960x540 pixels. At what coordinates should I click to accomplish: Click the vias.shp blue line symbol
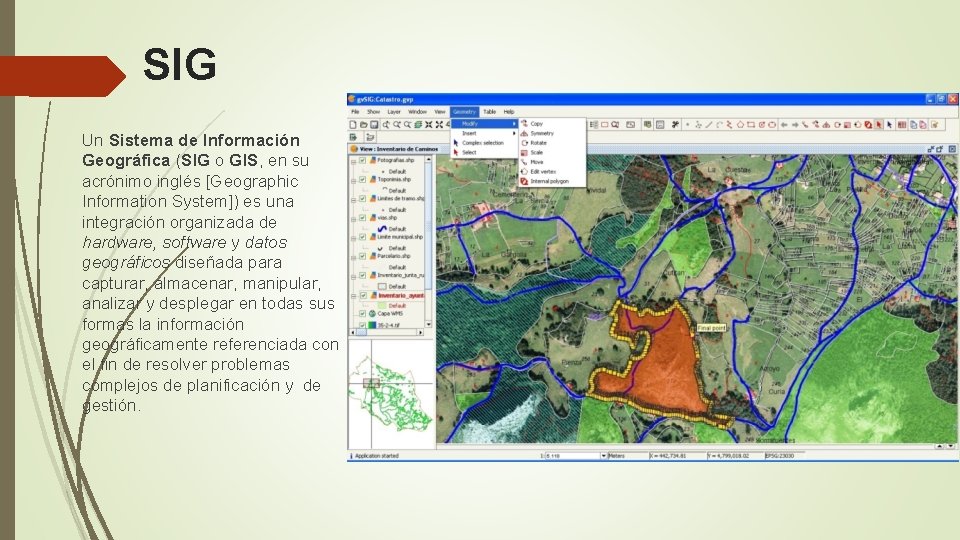pos(382,228)
